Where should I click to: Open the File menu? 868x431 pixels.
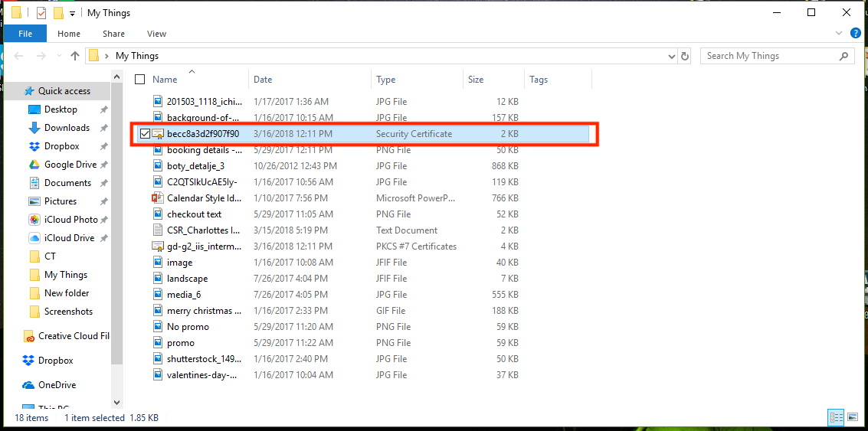click(x=25, y=34)
